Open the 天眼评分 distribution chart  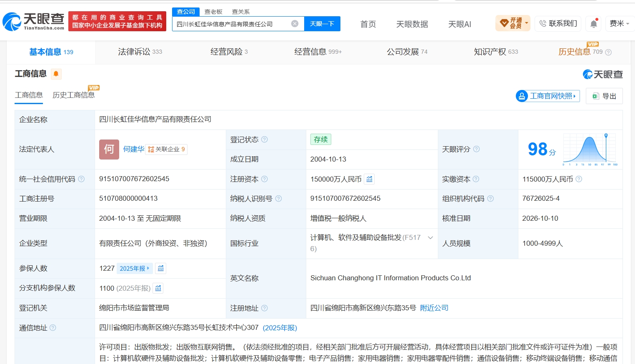point(590,150)
